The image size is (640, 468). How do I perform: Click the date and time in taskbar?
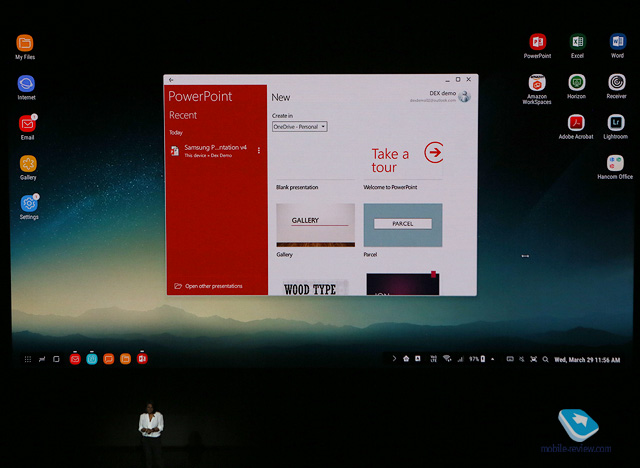coord(587,360)
